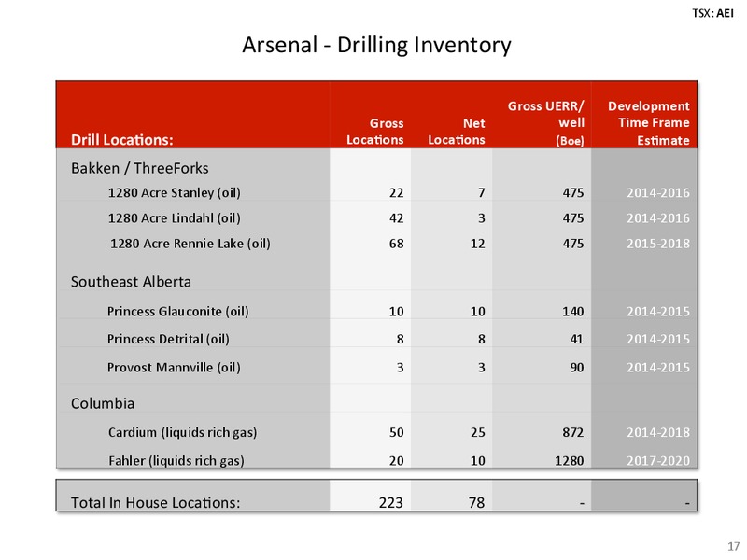
Task: Click 'Princess Detrital (oil)' row label
Action: [168, 339]
